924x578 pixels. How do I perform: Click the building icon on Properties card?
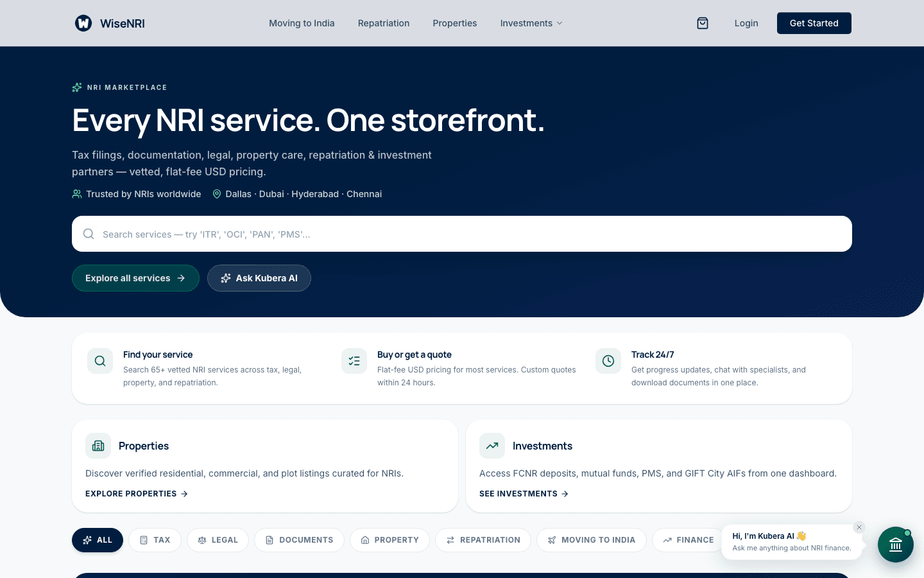pos(98,446)
